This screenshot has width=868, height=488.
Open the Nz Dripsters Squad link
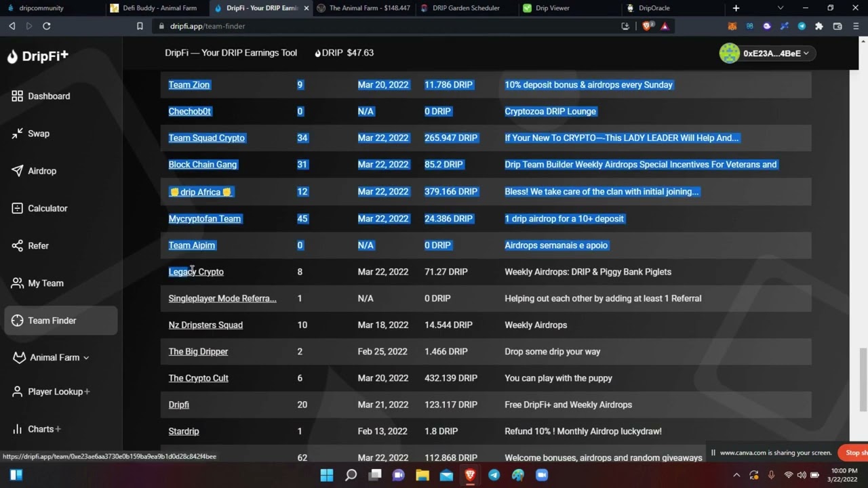click(x=205, y=325)
